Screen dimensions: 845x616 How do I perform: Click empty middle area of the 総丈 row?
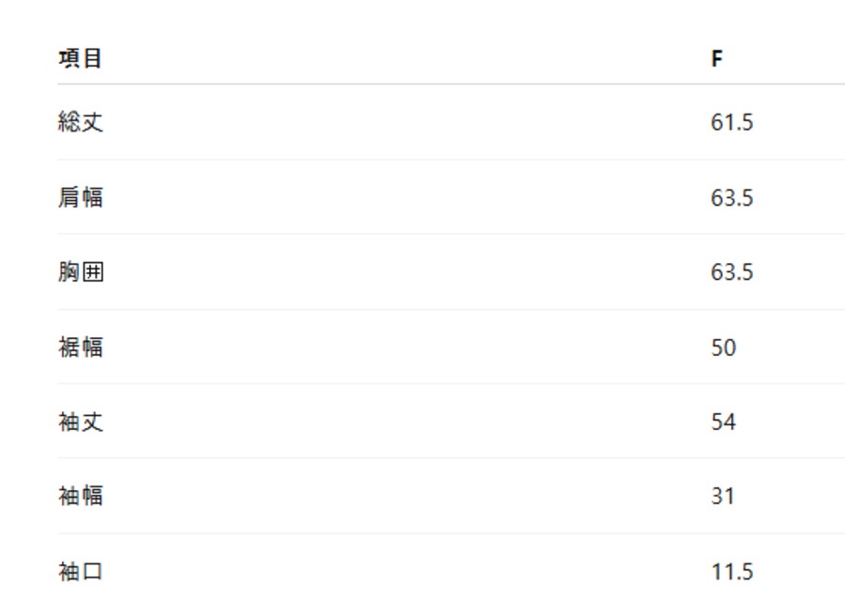(x=404, y=123)
